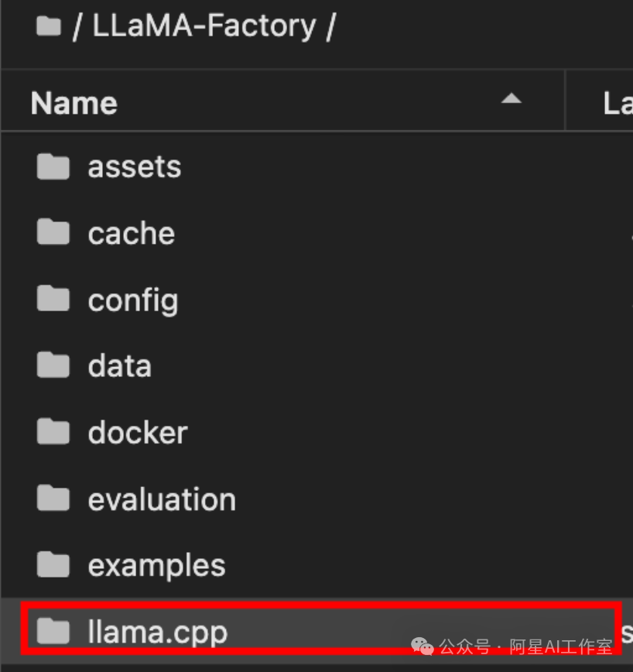This screenshot has width=633, height=672.
Task: Select the evaluation entry name
Action: [x=162, y=499]
